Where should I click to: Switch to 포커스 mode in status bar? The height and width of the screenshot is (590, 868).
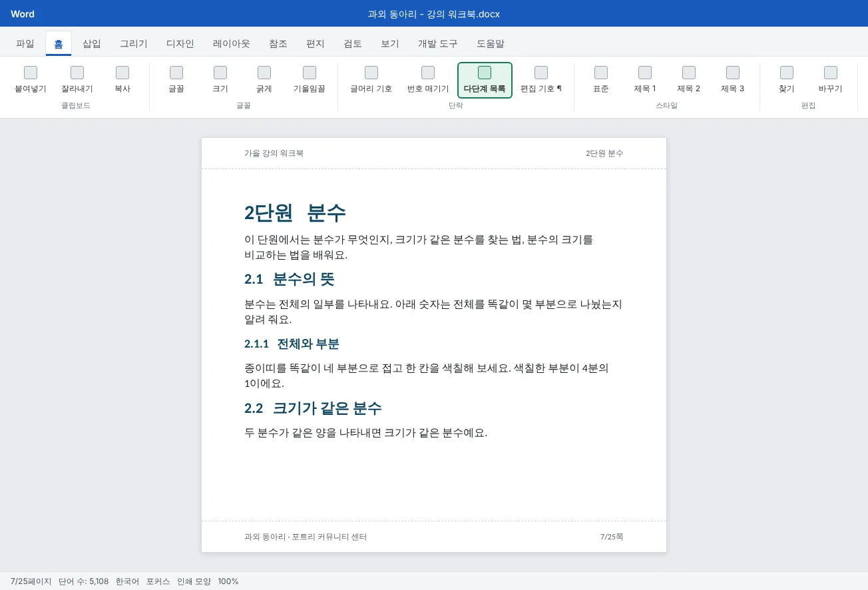tap(158, 581)
